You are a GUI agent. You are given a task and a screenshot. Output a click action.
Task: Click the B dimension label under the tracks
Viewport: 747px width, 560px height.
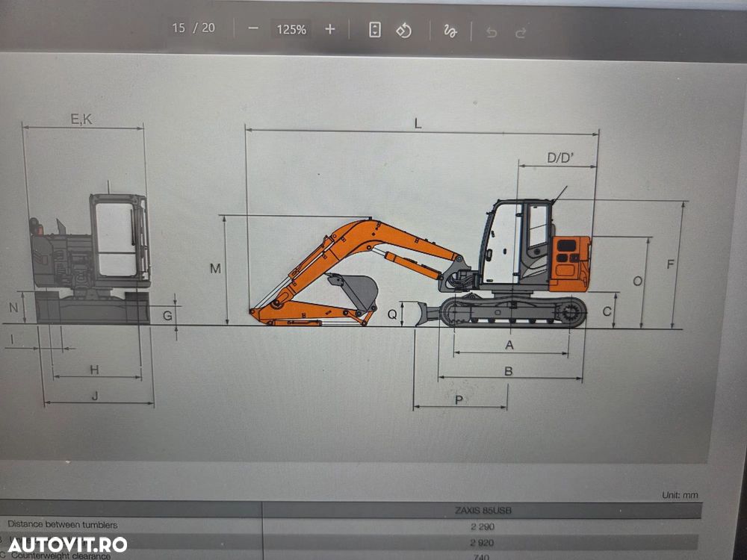(508, 371)
